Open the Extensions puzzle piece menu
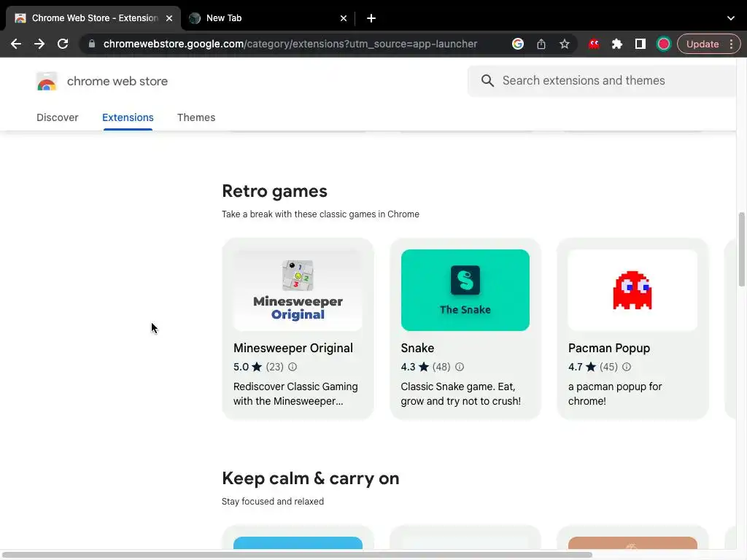Viewport: 747px width, 560px height. tap(617, 44)
